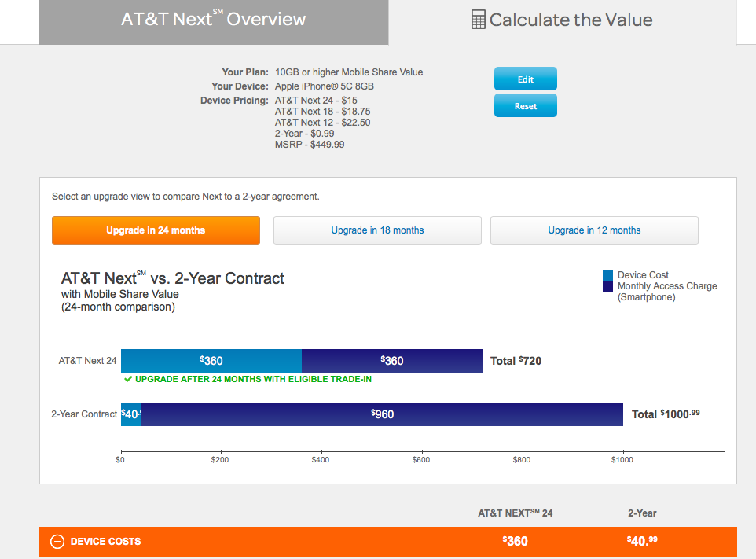Click the '$400' axis label
The width and height of the screenshot is (756, 559).
click(x=321, y=460)
